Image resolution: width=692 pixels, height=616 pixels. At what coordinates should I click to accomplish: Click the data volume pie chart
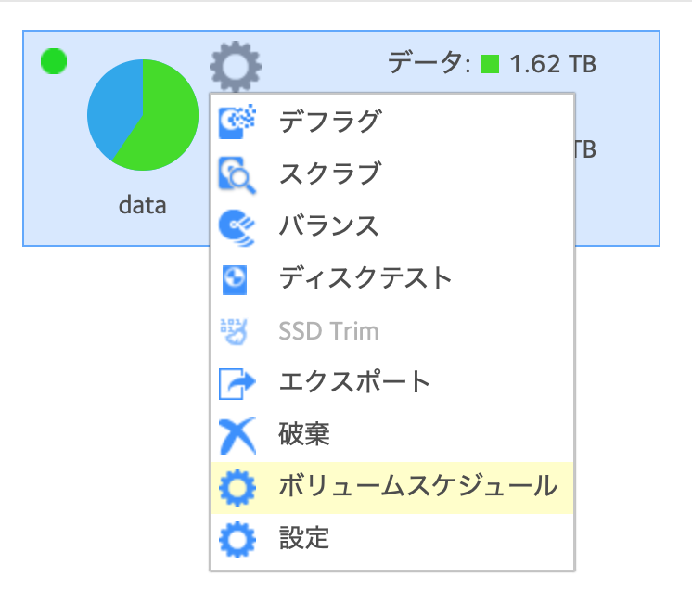(143, 115)
